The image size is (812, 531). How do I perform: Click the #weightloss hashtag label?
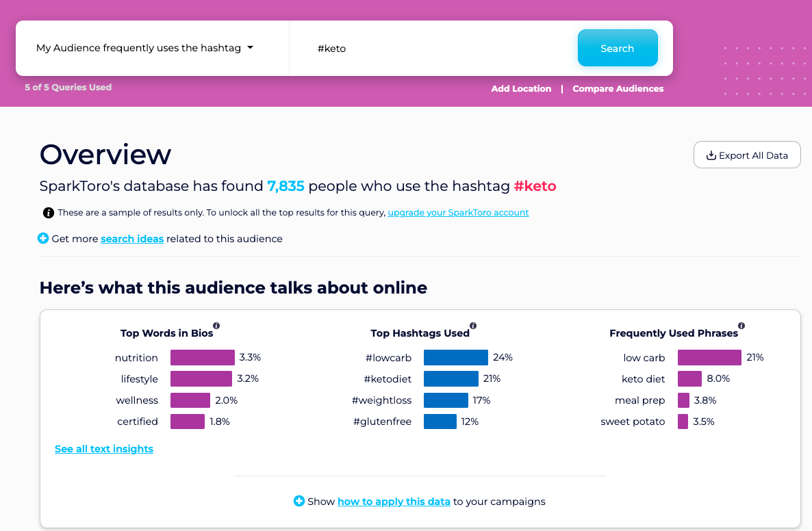[x=381, y=400]
